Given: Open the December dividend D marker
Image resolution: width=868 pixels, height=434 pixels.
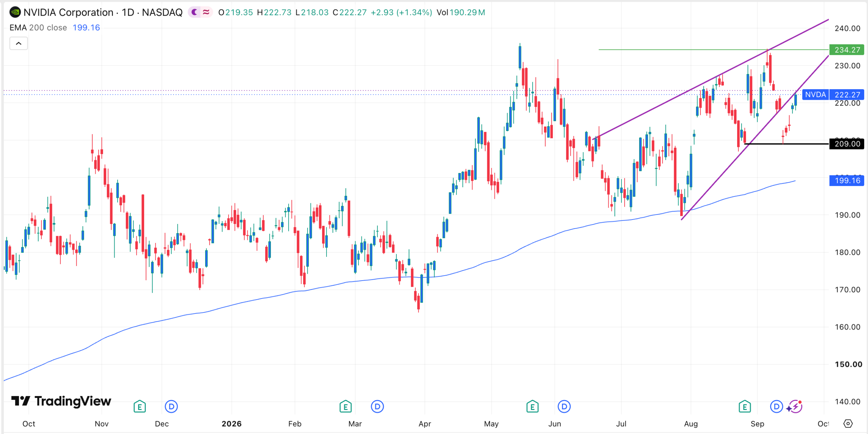Looking at the screenshot, I should click(171, 406).
